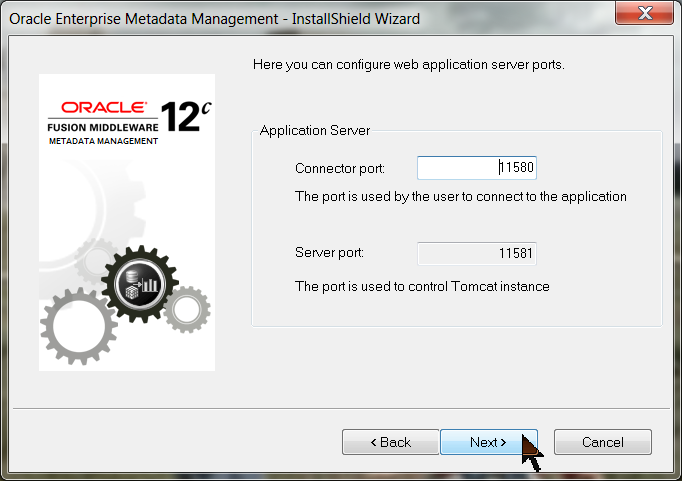Click the small gray gear on the right
682x481 pixels.
(187, 309)
